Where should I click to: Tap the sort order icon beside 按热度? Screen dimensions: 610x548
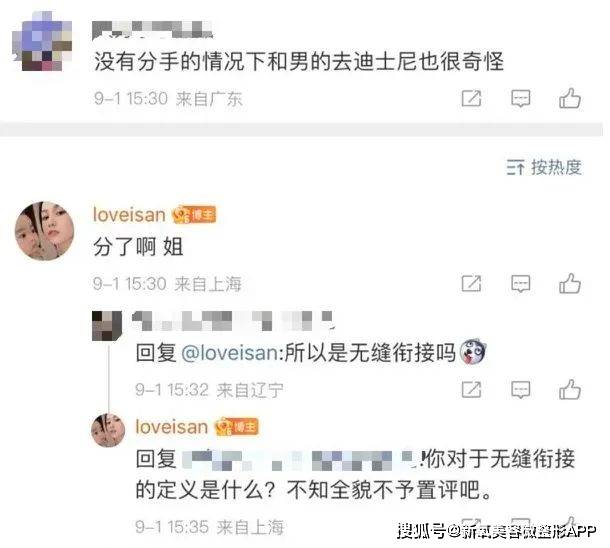(x=515, y=168)
